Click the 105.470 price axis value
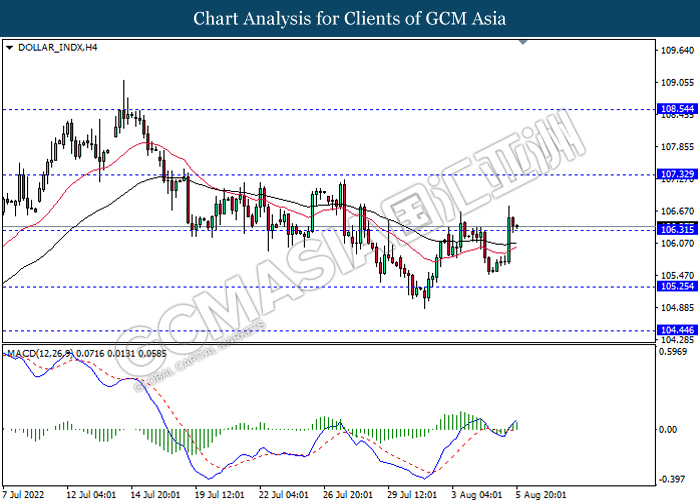This screenshot has width=700, height=500. pos(677,275)
